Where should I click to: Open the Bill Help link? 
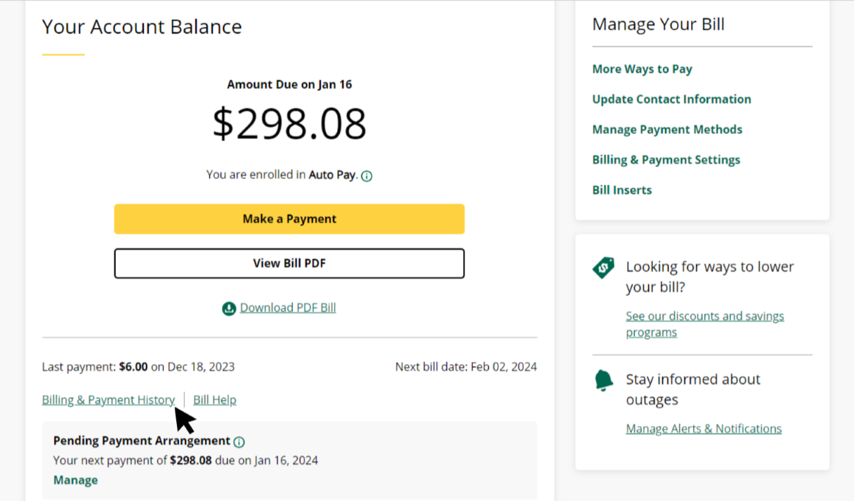point(214,399)
